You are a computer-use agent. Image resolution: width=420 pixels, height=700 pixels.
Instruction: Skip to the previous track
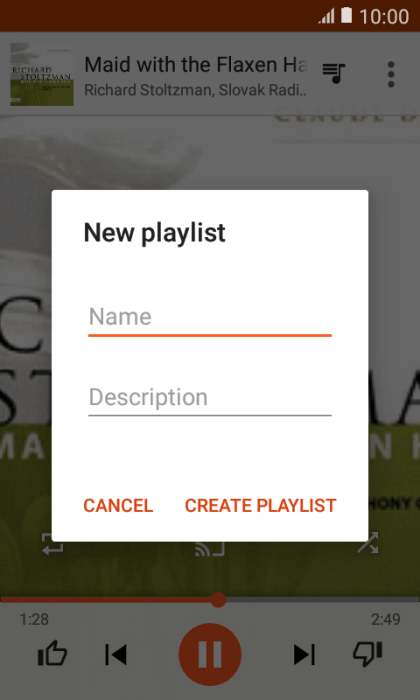point(116,655)
